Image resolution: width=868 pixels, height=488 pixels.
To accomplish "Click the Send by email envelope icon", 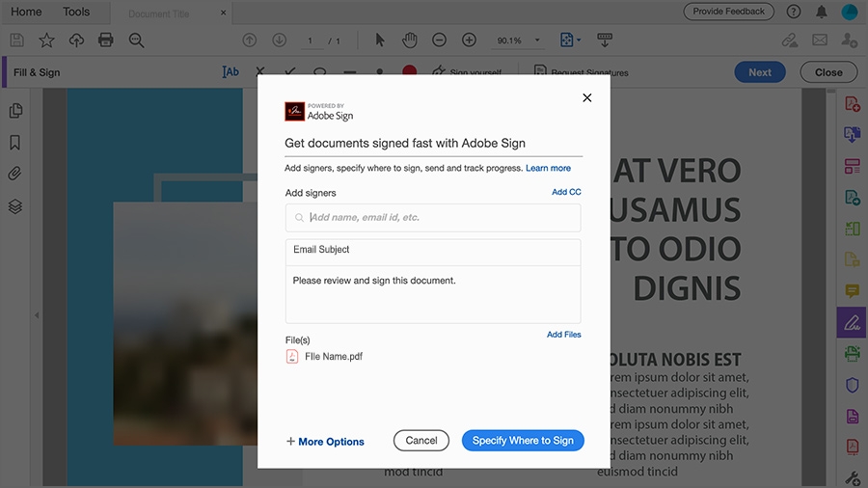I will pos(820,40).
